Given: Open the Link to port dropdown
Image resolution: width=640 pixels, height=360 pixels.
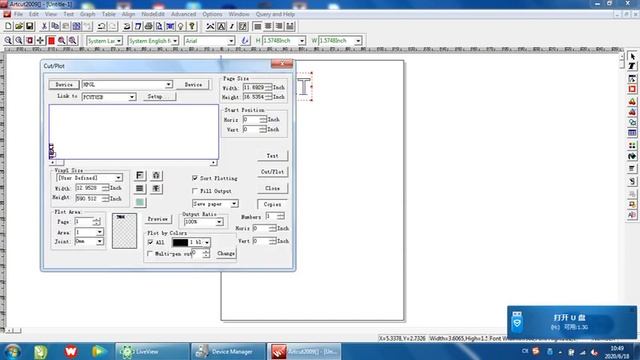Looking at the screenshot, I should pyautogui.click(x=132, y=97).
